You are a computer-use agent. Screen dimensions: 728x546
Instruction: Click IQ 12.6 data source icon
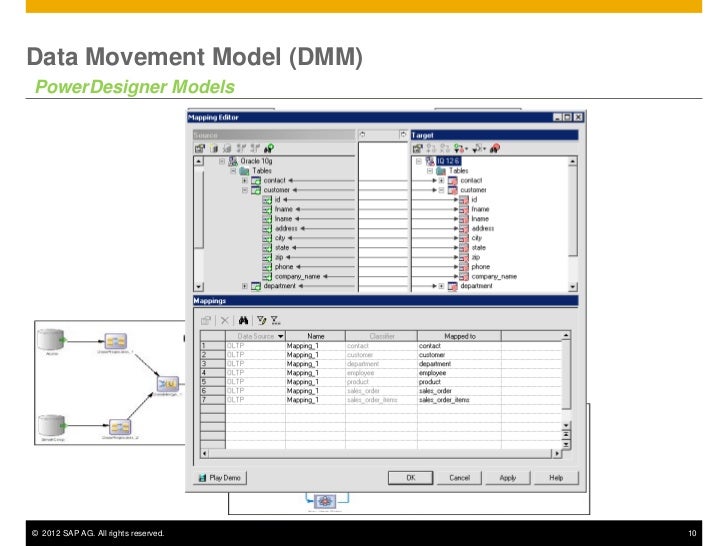pos(430,161)
